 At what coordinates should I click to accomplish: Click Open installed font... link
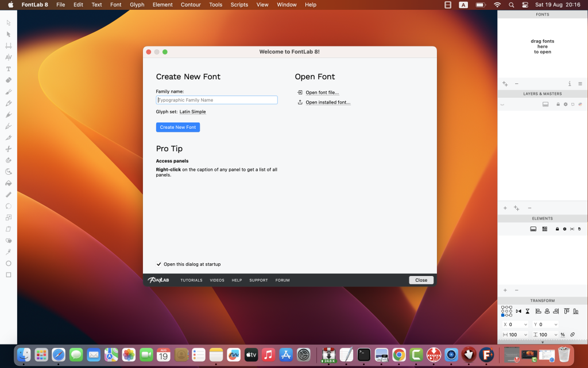pos(328,102)
